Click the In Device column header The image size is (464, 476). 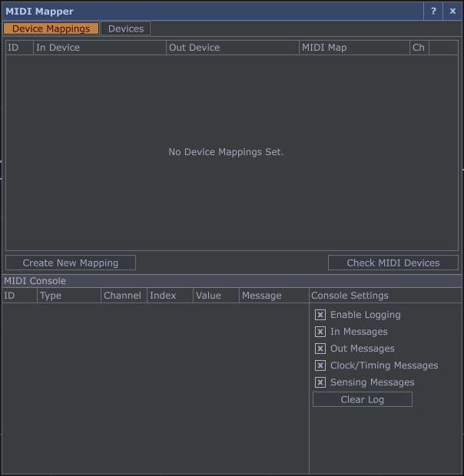[99, 48]
